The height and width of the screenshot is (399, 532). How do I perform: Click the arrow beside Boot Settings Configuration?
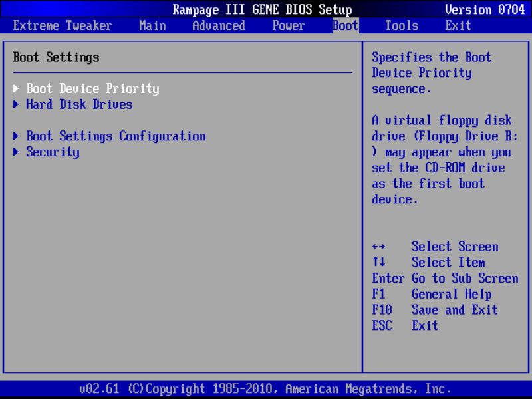(x=16, y=136)
